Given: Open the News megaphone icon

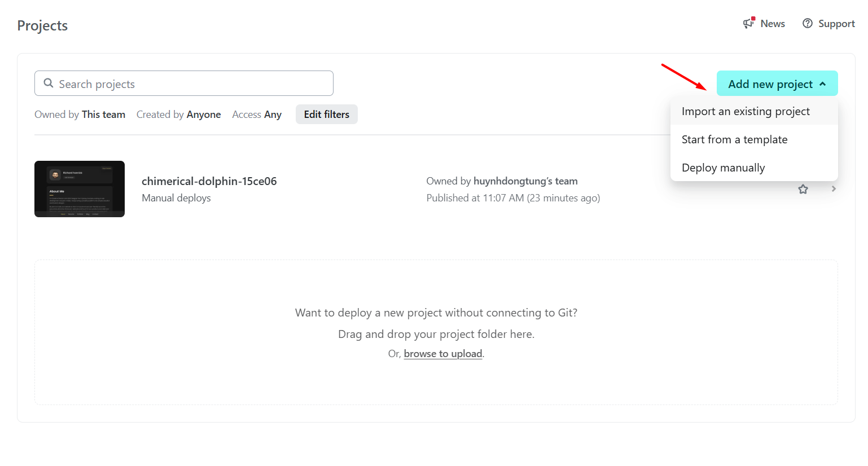Looking at the screenshot, I should pos(748,24).
